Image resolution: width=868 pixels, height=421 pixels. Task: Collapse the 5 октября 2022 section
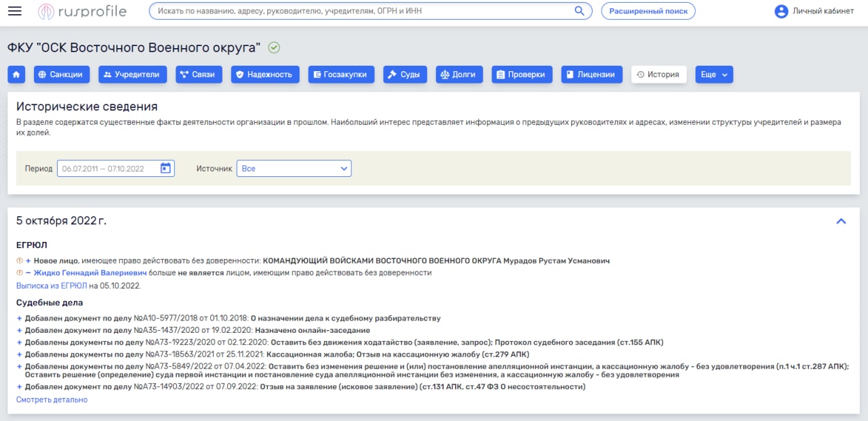[841, 221]
